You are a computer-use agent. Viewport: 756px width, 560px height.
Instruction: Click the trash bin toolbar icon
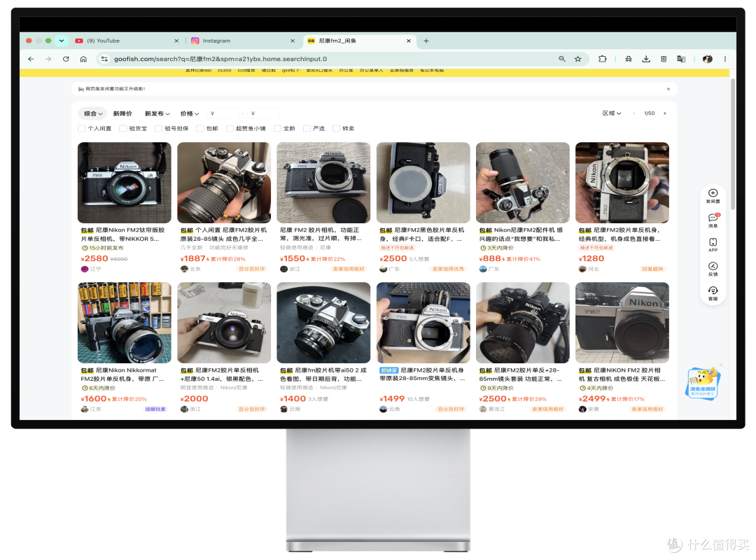664,59
